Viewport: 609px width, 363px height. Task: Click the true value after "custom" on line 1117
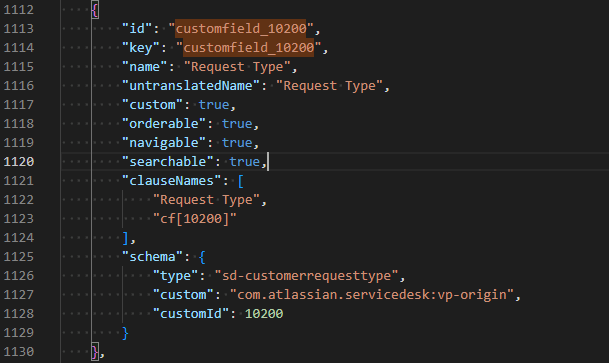214,104
